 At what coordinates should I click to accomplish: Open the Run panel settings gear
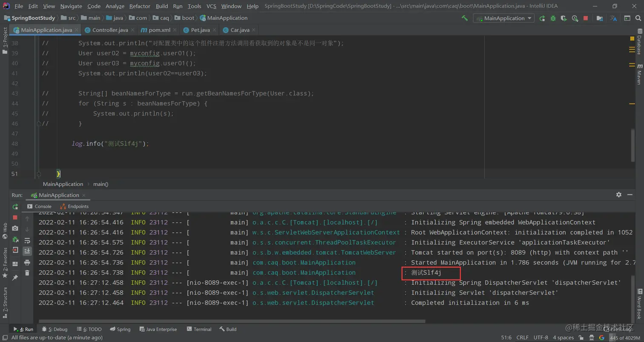tap(619, 195)
